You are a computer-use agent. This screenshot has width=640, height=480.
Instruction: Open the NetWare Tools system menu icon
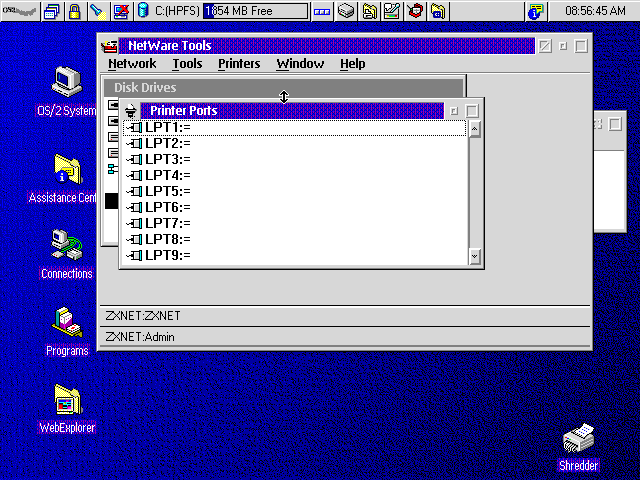coord(109,46)
